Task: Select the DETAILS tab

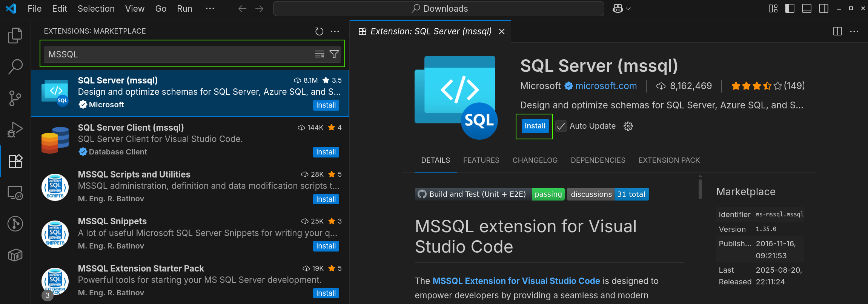Action: [x=436, y=160]
